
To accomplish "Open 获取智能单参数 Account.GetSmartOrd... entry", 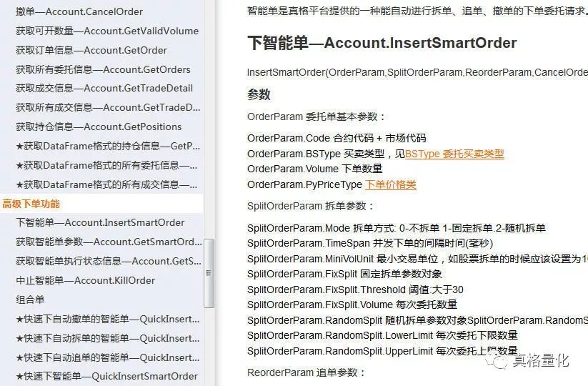I will point(109,242).
